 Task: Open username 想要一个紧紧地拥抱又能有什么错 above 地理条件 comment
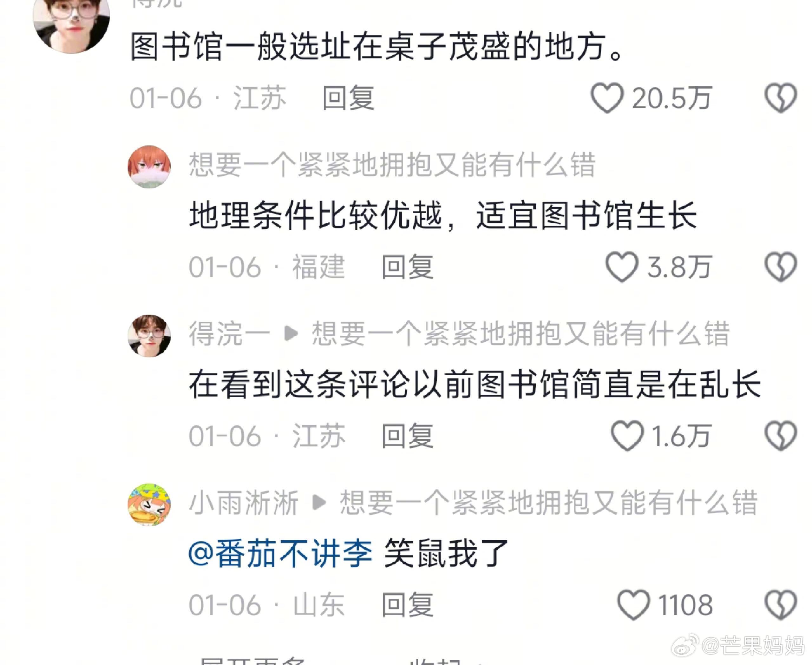[392, 165]
